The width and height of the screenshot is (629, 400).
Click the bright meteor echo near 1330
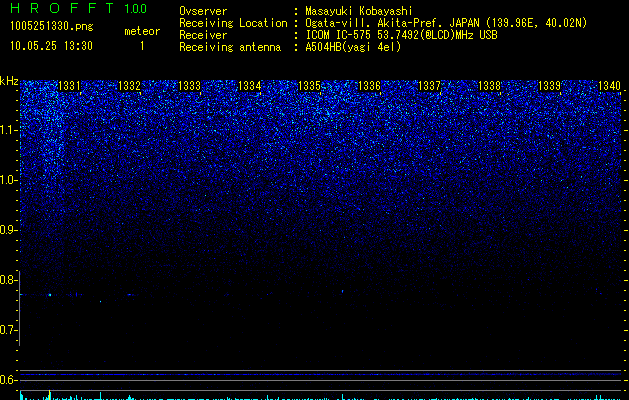[50, 295]
